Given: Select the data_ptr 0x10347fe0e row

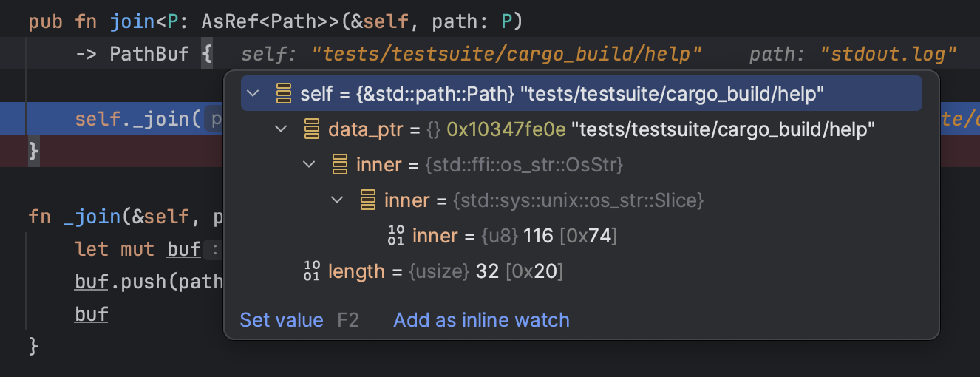Looking at the screenshot, I should pyautogui.click(x=591, y=129).
